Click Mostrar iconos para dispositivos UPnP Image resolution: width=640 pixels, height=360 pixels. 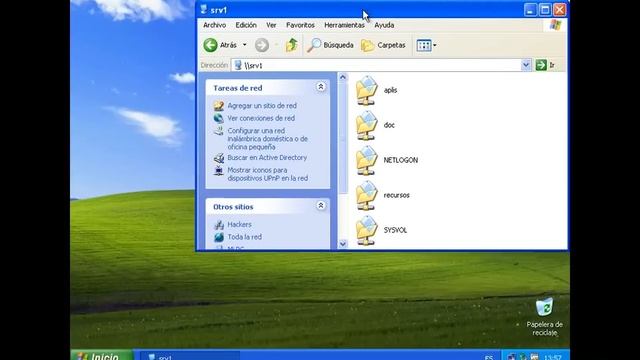tap(268, 174)
